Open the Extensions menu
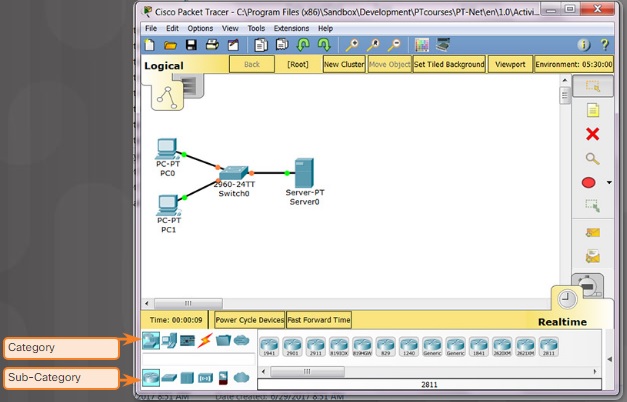Screen dimensions: 627x402 291,29
